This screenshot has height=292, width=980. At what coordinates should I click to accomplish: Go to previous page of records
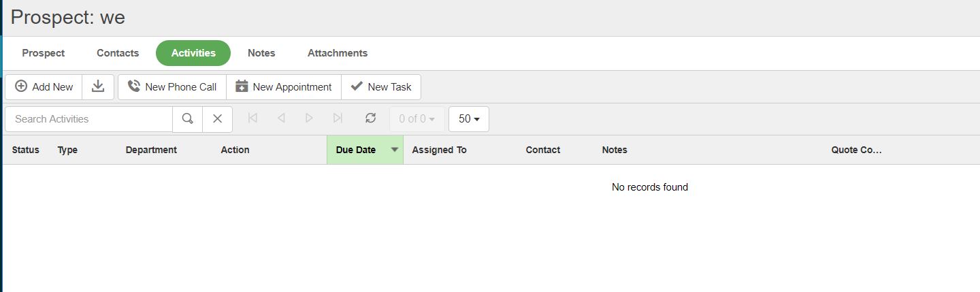281,118
